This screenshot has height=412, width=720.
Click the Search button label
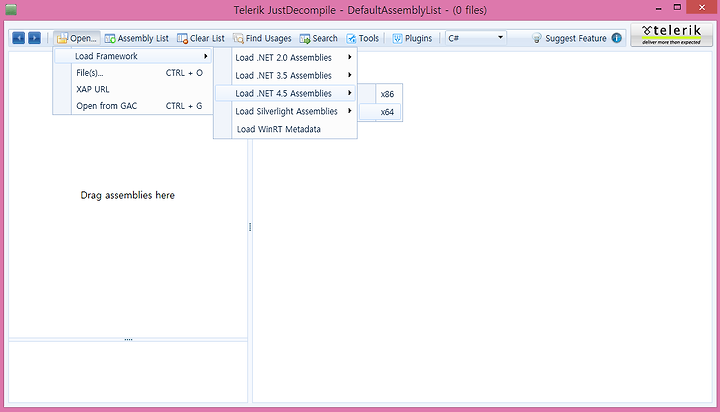(325, 39)
